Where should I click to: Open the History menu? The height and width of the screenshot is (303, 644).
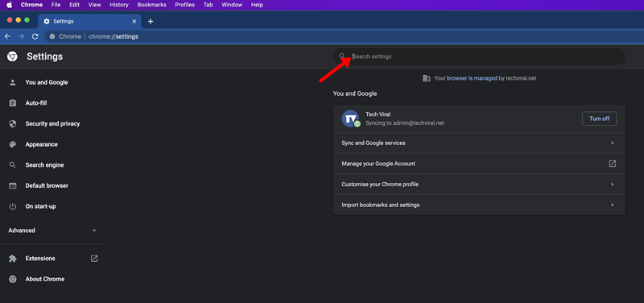pyautogui.click(x=119, y=5)
